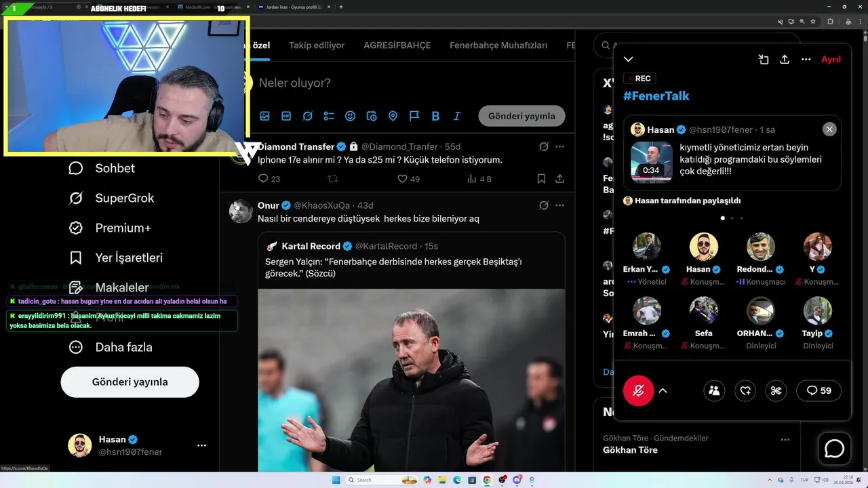868x488 pixels.
Task: Open Yer İşaretleri bookmarks
Action: point(115,258)
